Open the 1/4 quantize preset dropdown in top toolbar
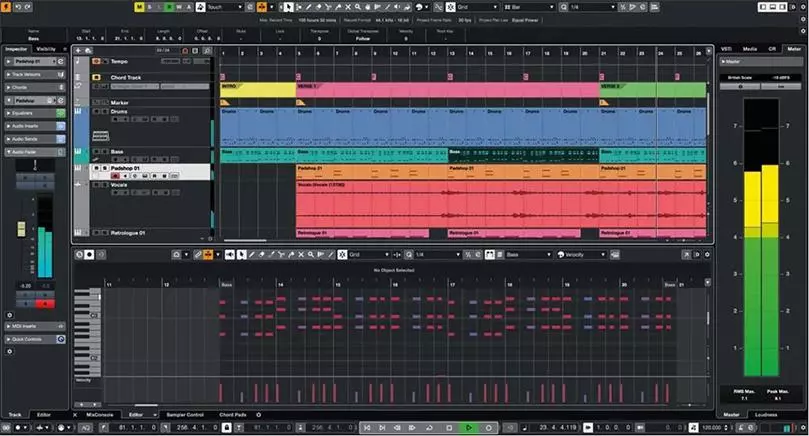The height and width of the screenshot is (436, 809). coord(592,7)
